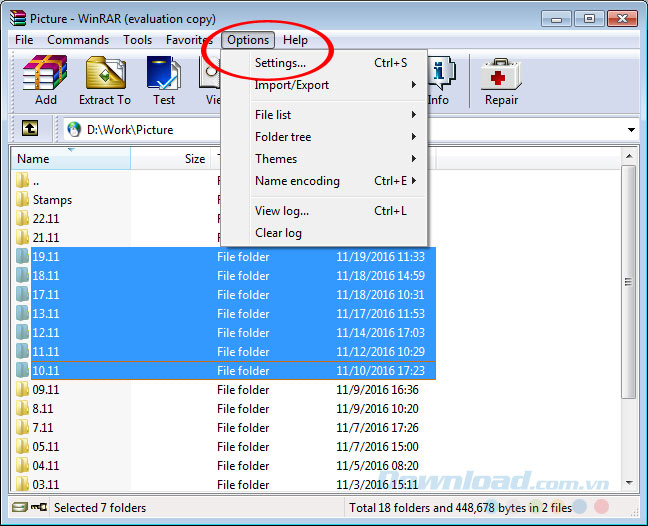Click the folder icon of Stamps

coord(22,200)
